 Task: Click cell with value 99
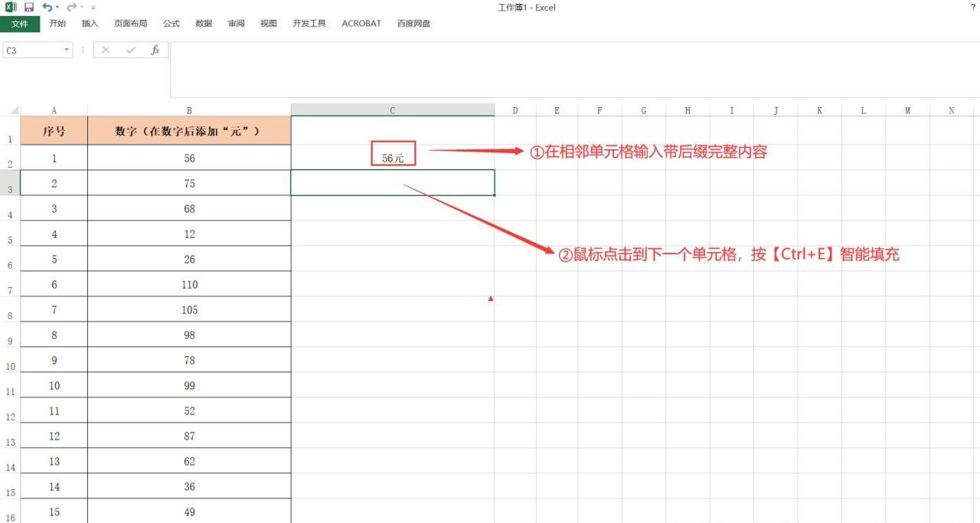pyautogui.click(x=189, y=385)
